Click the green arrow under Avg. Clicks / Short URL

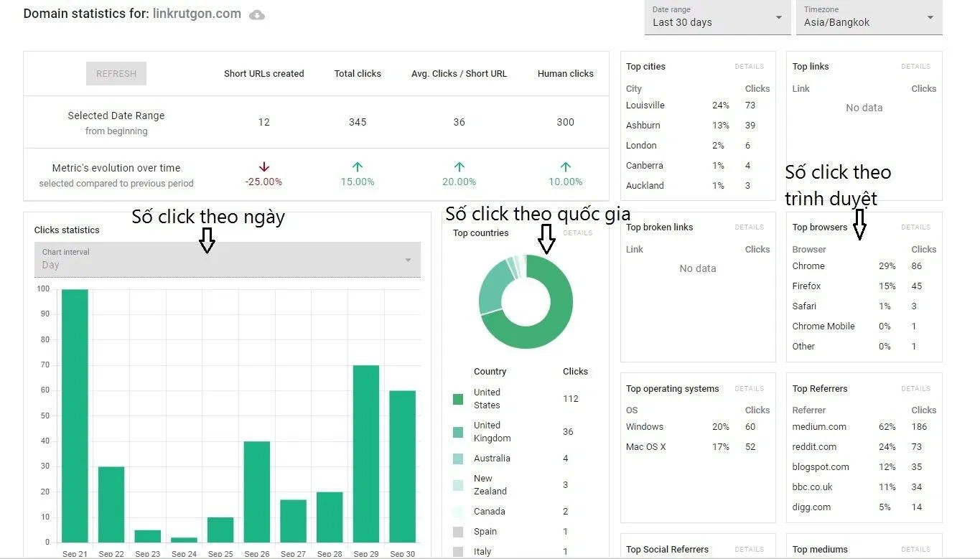[459, 167]
